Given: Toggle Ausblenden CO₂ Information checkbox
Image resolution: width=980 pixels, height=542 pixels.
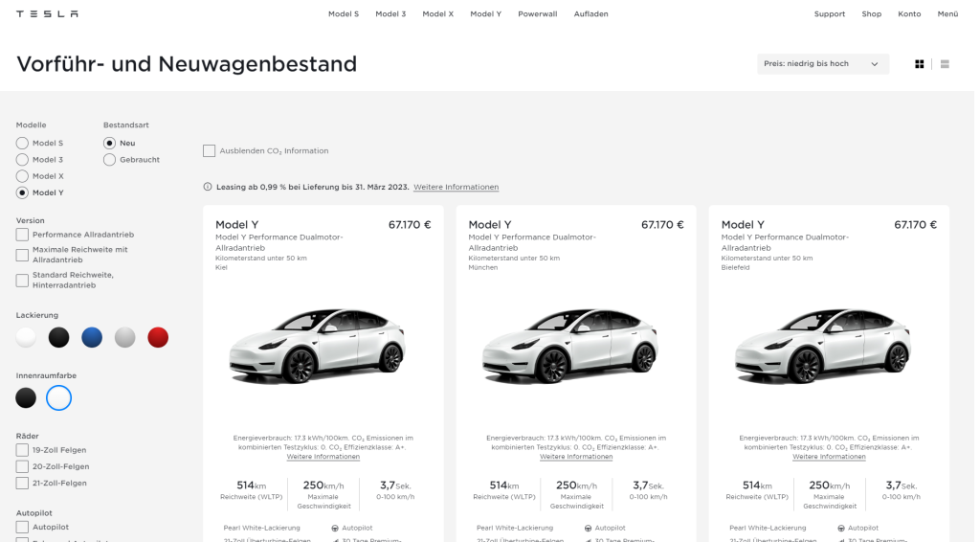Looking at the screenshot, I should (x=210, y=150).
